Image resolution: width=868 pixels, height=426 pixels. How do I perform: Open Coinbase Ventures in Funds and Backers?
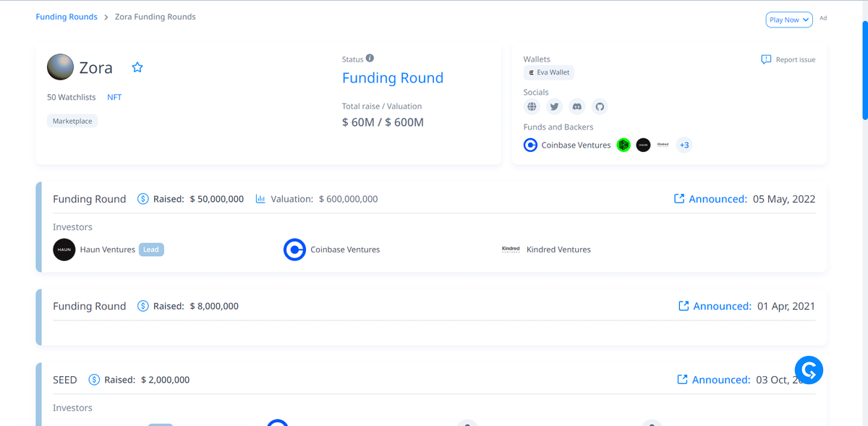pos(568,145)
